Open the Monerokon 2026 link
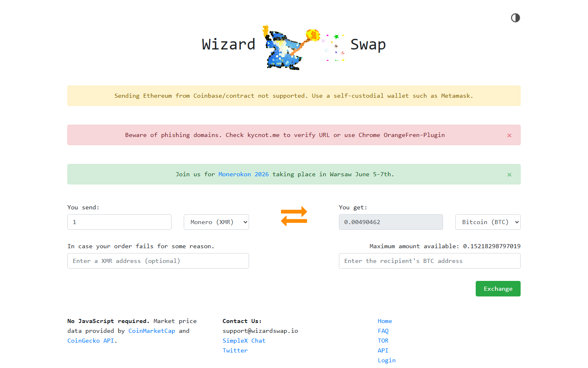This screenshot has height=368, width=588. click(x=243, y=174)
